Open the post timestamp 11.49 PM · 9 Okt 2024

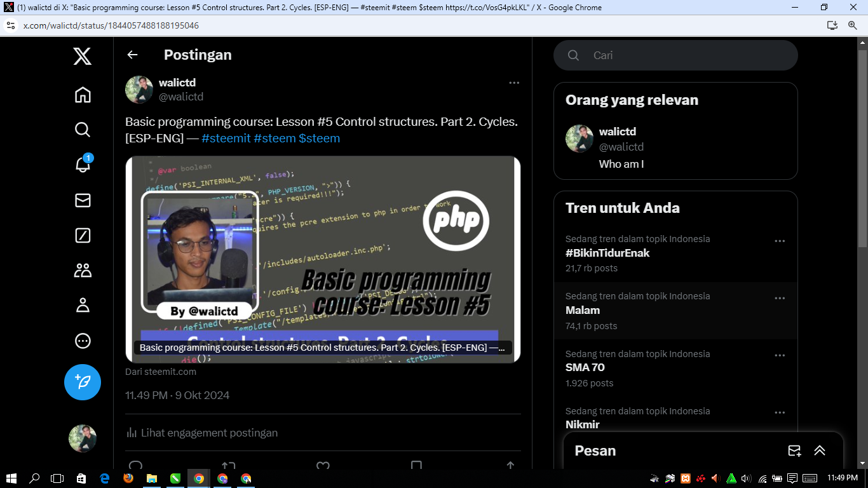(177, 395)
